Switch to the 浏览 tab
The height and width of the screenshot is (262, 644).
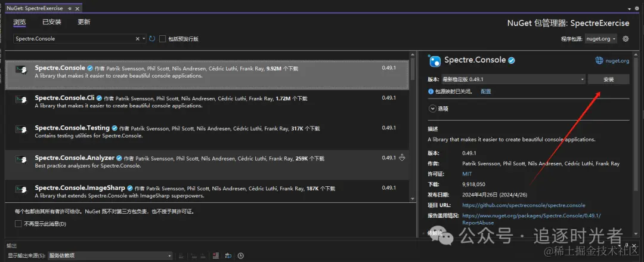click(x=19, y=22)
